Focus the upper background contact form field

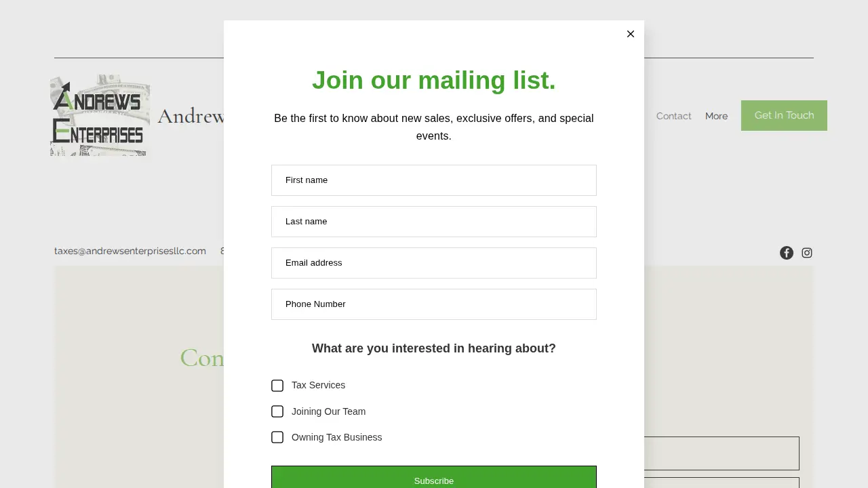tap(722, 453)
